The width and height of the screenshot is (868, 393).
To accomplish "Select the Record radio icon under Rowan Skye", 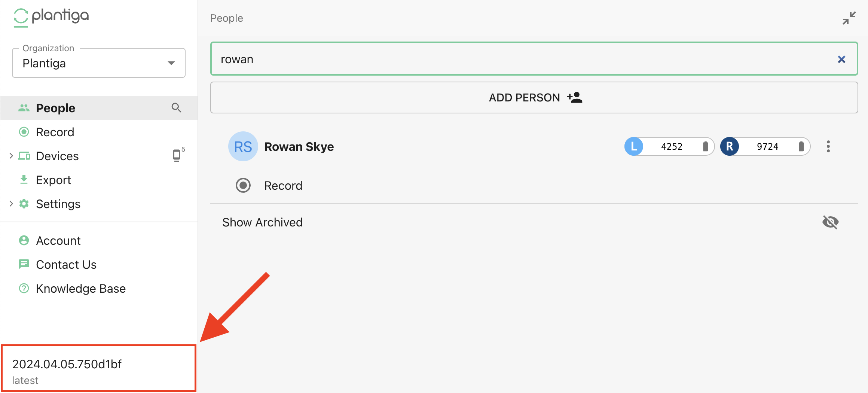I will (x=243, y=185).
